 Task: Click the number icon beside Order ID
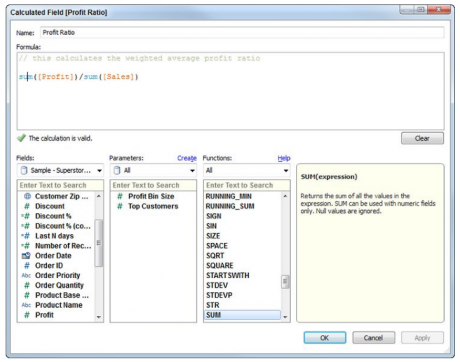coord(27,266)
